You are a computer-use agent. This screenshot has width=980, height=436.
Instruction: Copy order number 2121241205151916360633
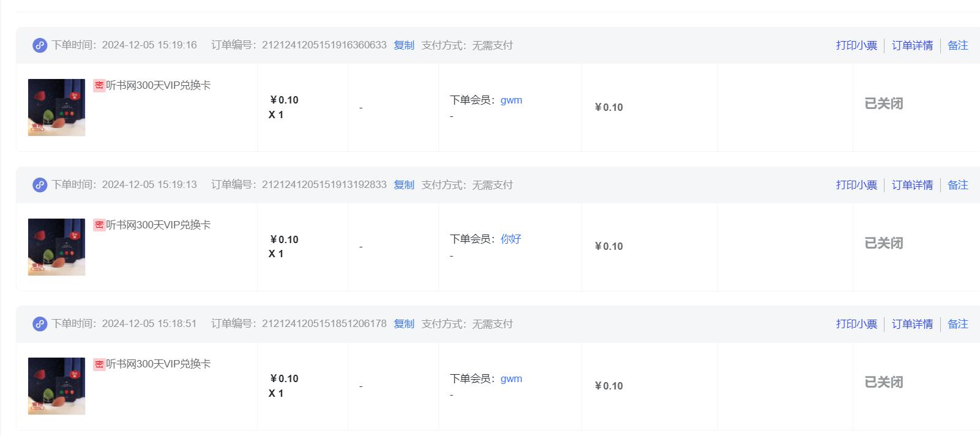coord(404,45)
